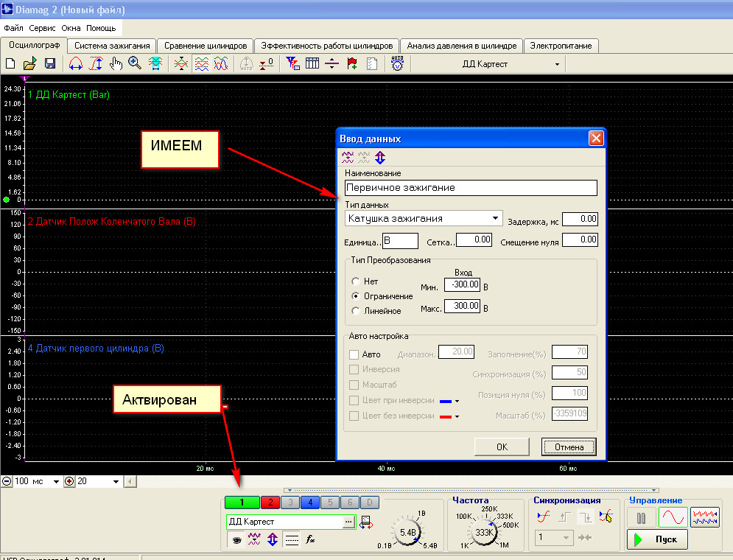The width and height of the screenshot is (733, 560).
Task: Toggle channel 4 blue button
Action: (x=310, y=503)
